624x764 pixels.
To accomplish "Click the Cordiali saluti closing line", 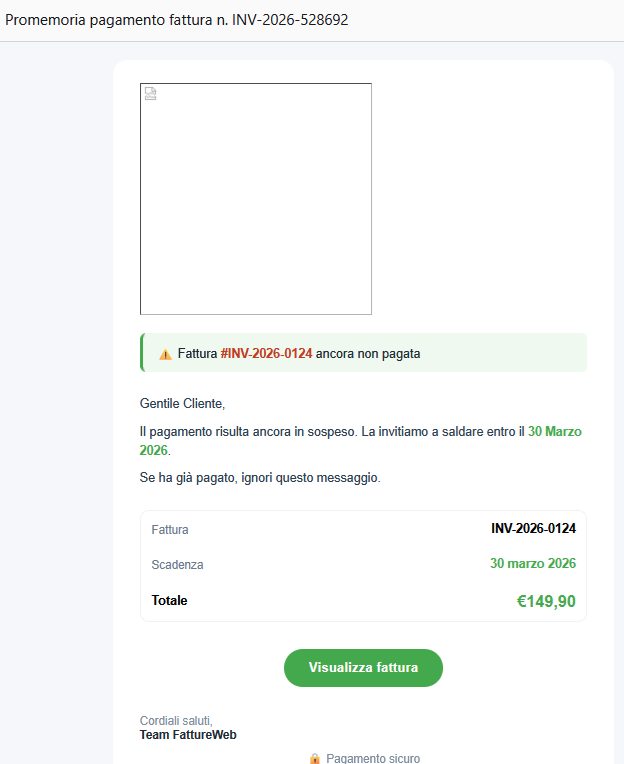I will 176,721.
